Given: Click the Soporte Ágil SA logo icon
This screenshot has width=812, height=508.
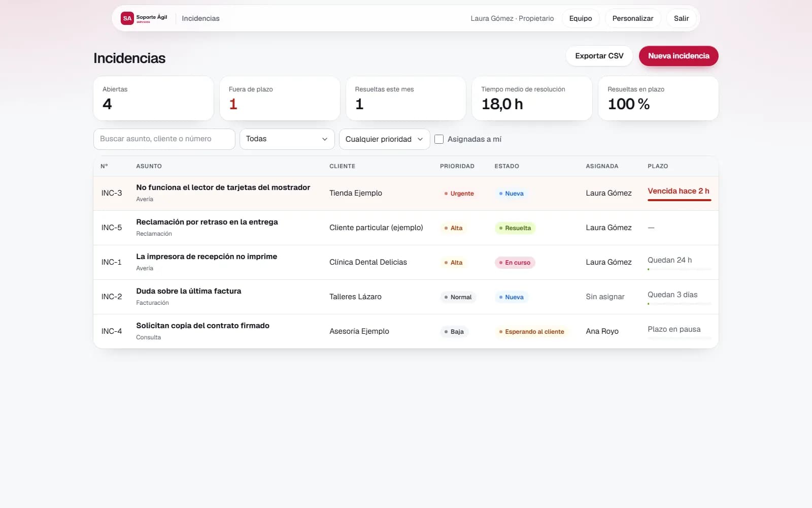Looking at the screenshot, I should [x=127, y=18].
